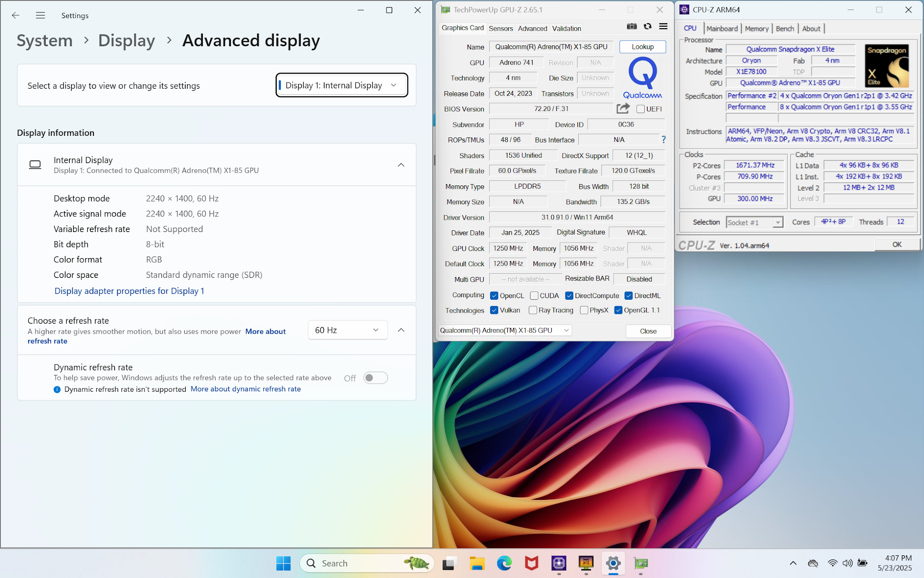
Task: Toggle the Ray Tracing checkbox
Action: click(x=533, y=310)
